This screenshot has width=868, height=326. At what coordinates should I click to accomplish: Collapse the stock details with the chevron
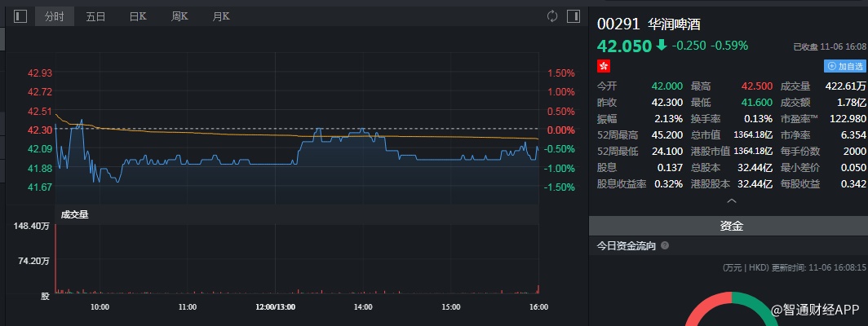click(x=730, y=200)
